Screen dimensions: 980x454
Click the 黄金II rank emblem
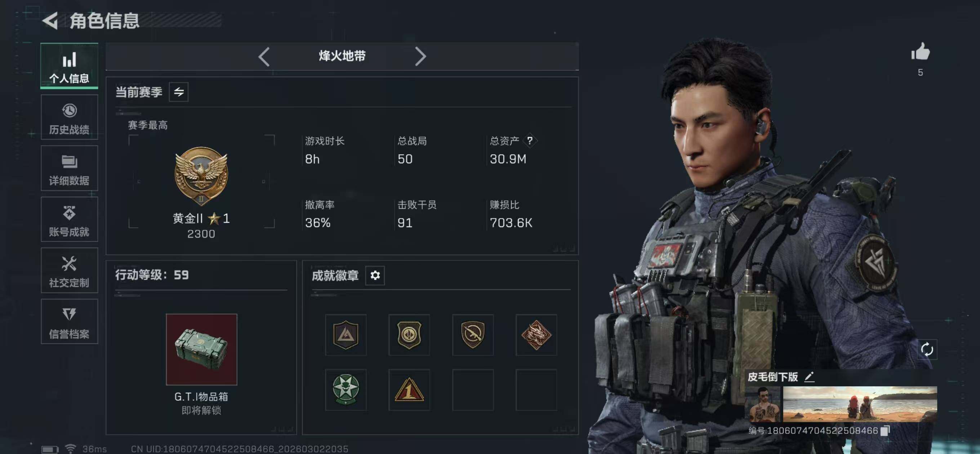201,176
